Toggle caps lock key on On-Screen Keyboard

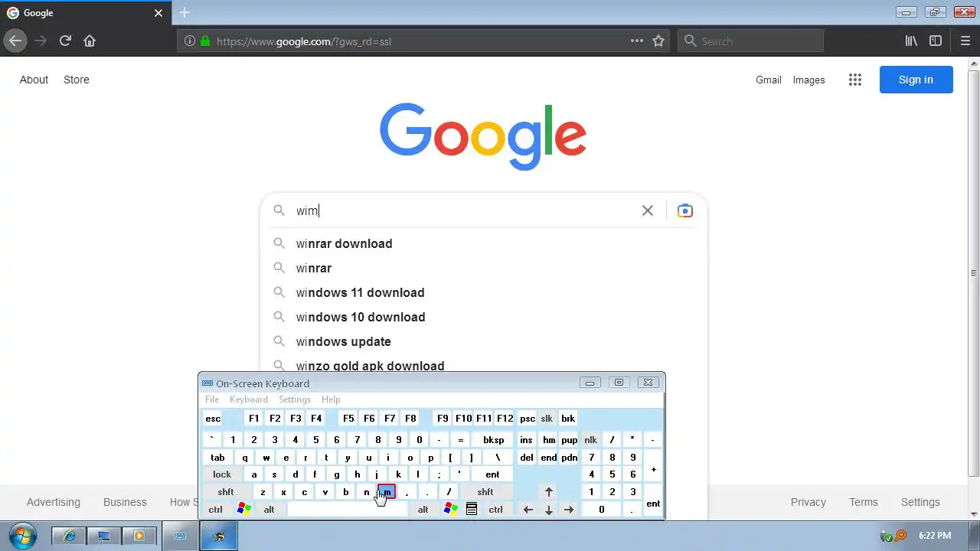[222, 474]
